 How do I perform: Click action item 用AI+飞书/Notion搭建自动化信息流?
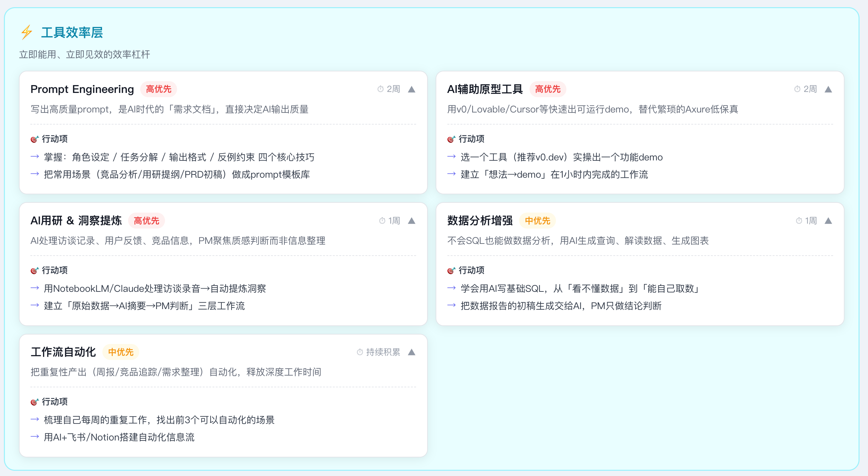[119, 437]
